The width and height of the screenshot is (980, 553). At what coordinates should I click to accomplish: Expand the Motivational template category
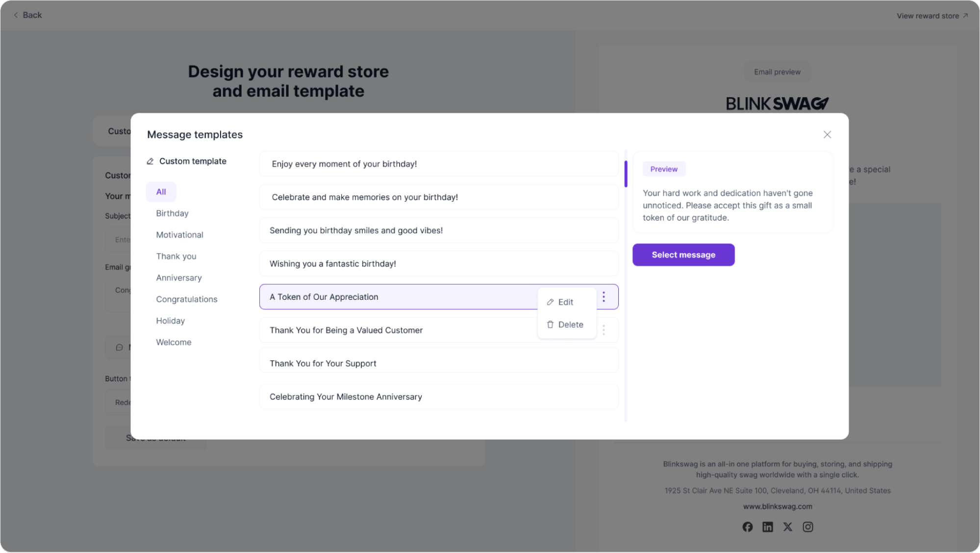tap(180, 235)
